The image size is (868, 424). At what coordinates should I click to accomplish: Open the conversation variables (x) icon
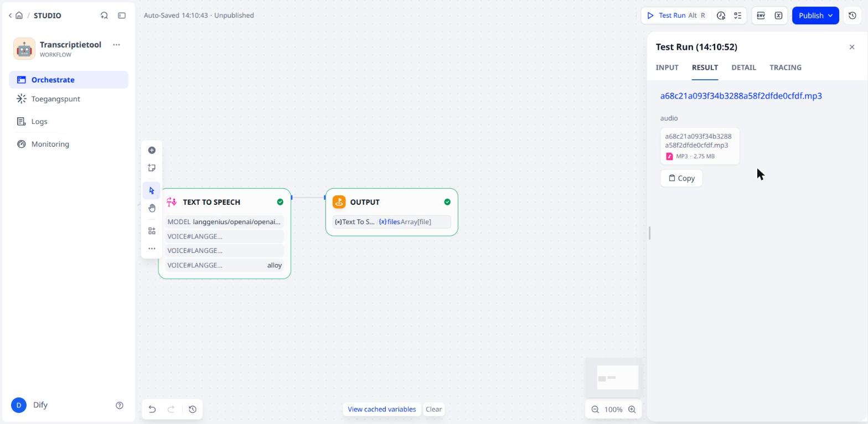pos(778,15)
